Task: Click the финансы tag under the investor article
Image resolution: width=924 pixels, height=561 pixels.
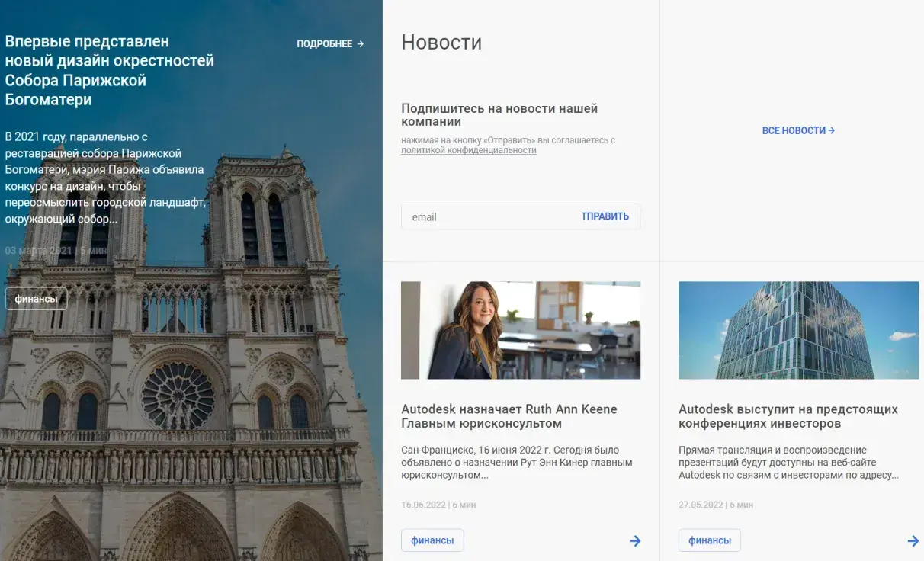Action: (x=710, y=540)
